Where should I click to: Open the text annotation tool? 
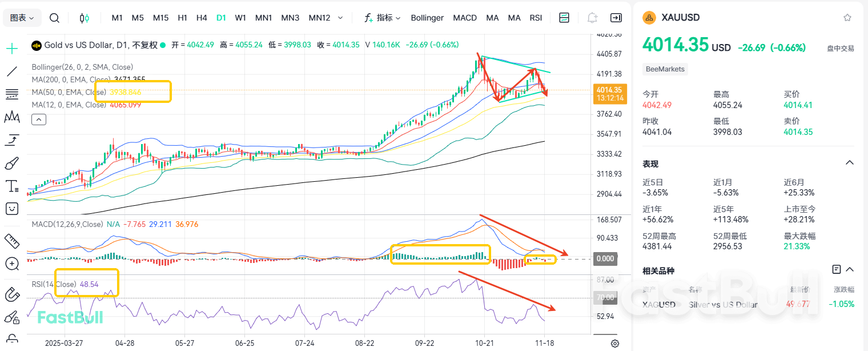(12, 185)
